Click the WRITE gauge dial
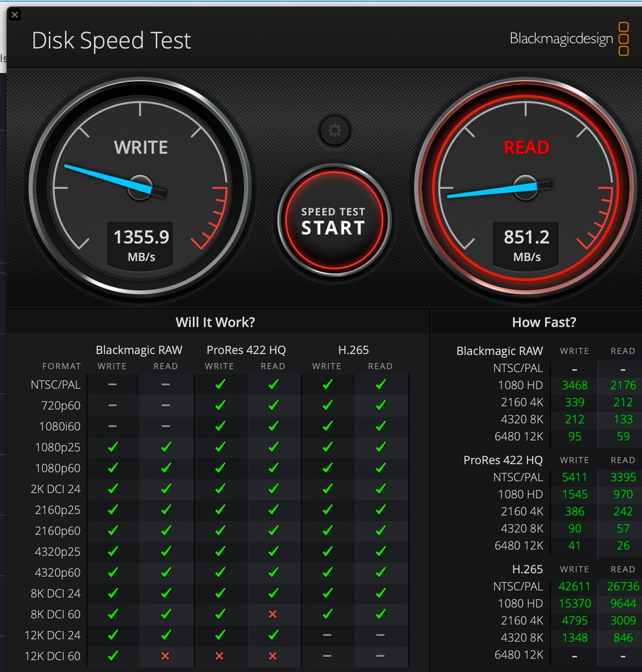The width and height of the screenshot is (642, 672). click(141, 186)
